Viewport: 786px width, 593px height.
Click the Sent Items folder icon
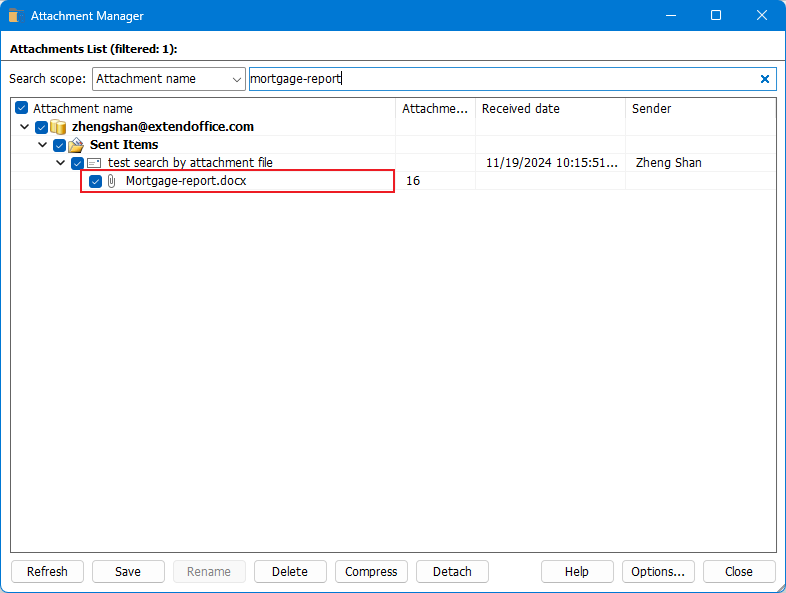76,145
